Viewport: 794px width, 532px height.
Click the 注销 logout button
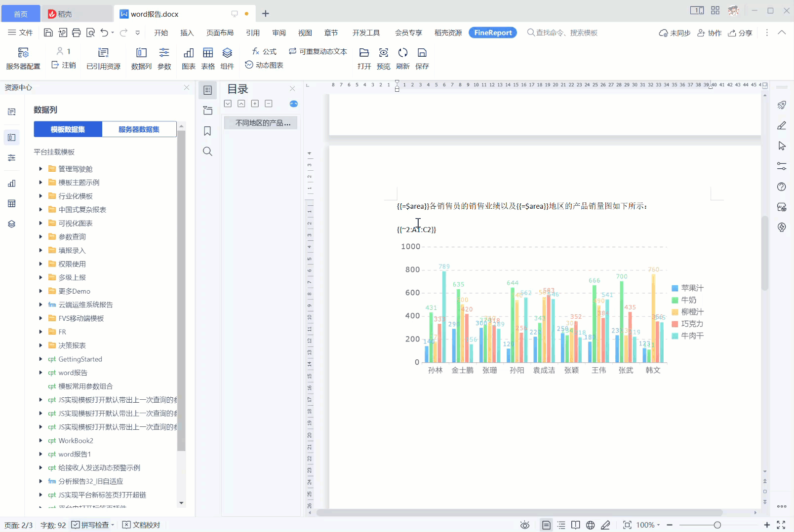point(64,65)
